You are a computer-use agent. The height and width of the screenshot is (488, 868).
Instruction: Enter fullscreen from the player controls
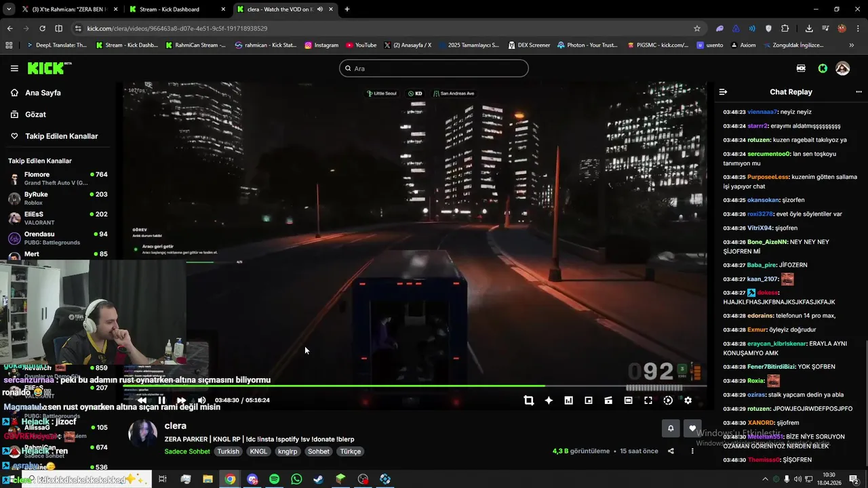(648, 401)
